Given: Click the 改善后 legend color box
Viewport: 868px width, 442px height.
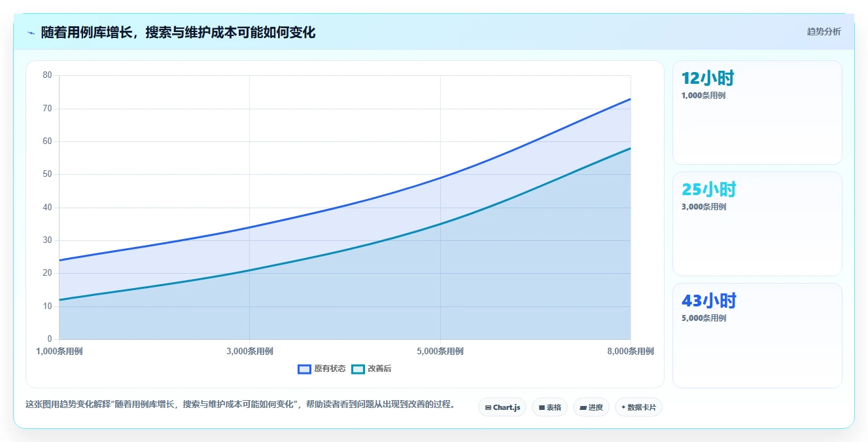Looking at the screenshot, I should (x=358, y=369).
